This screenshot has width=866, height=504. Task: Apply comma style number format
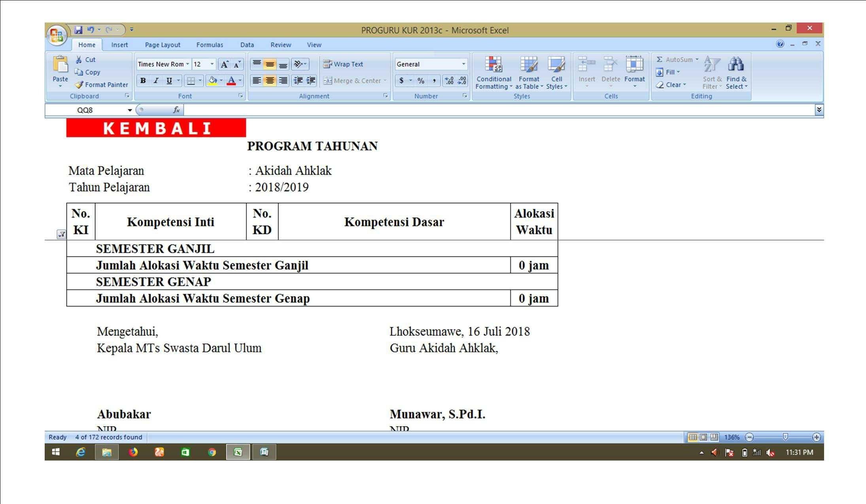tap(434, 81)
